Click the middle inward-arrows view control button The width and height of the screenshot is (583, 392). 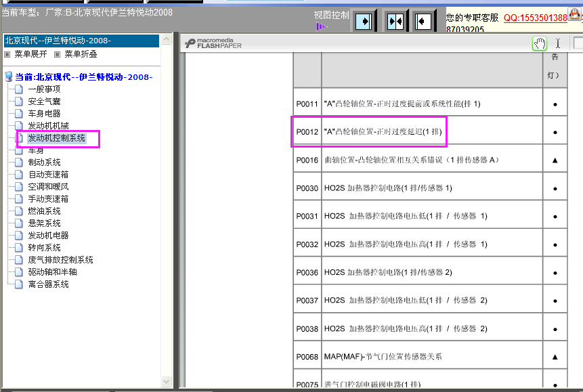395,21
